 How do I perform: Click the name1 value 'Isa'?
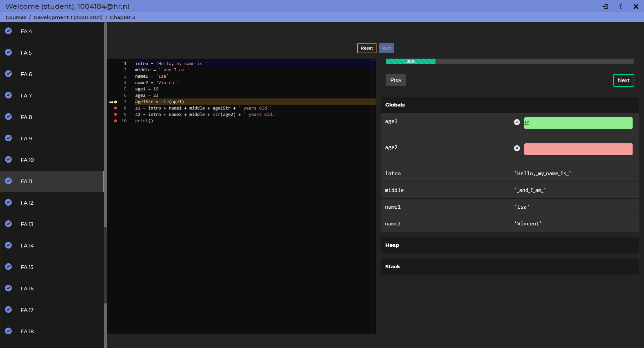[522, 207]
